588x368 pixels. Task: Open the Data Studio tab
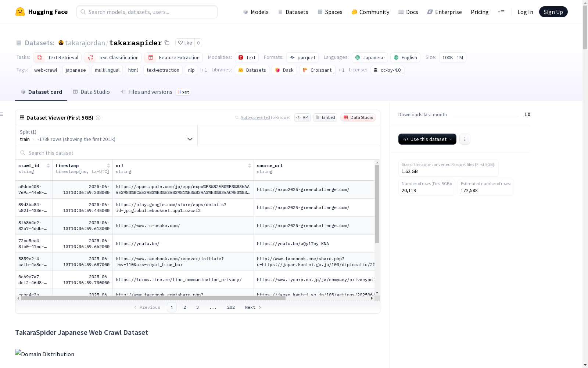pyautogui.click(x=91, y=92)
